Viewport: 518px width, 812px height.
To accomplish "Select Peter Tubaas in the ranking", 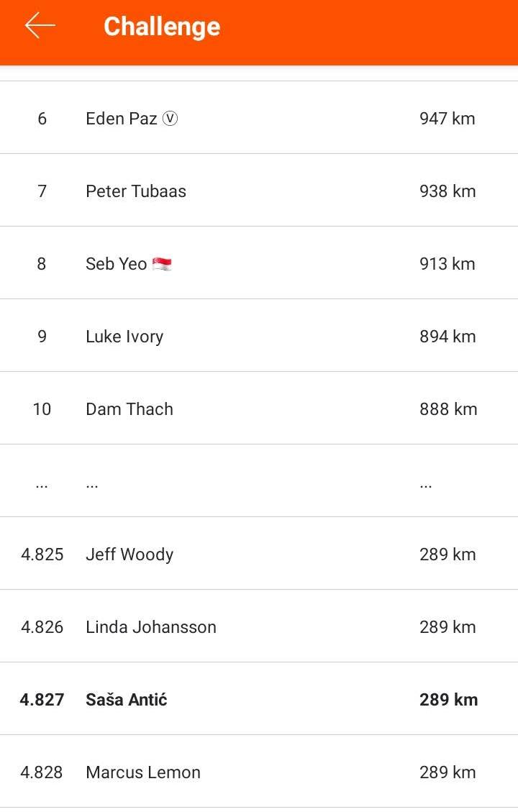I will [259, 190].
